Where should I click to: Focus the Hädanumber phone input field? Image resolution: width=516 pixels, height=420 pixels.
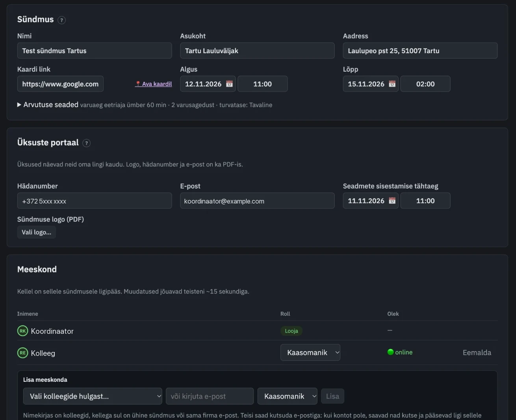(95, 201)
